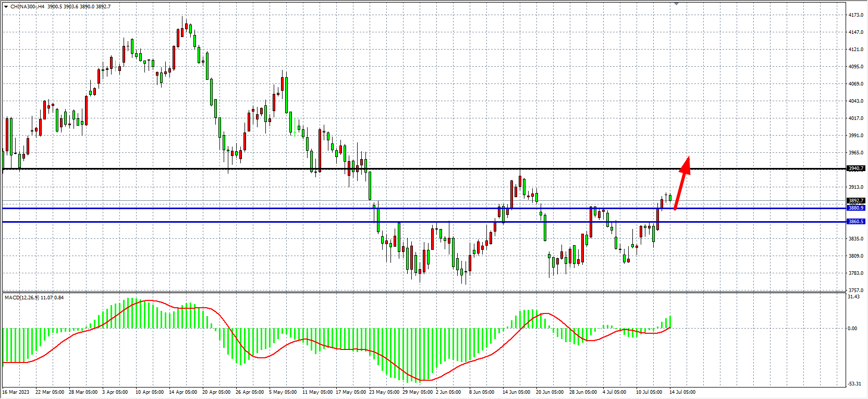868x399 pixels.
Task: Click the current price 3892.7 label
Action: [855, 201]
